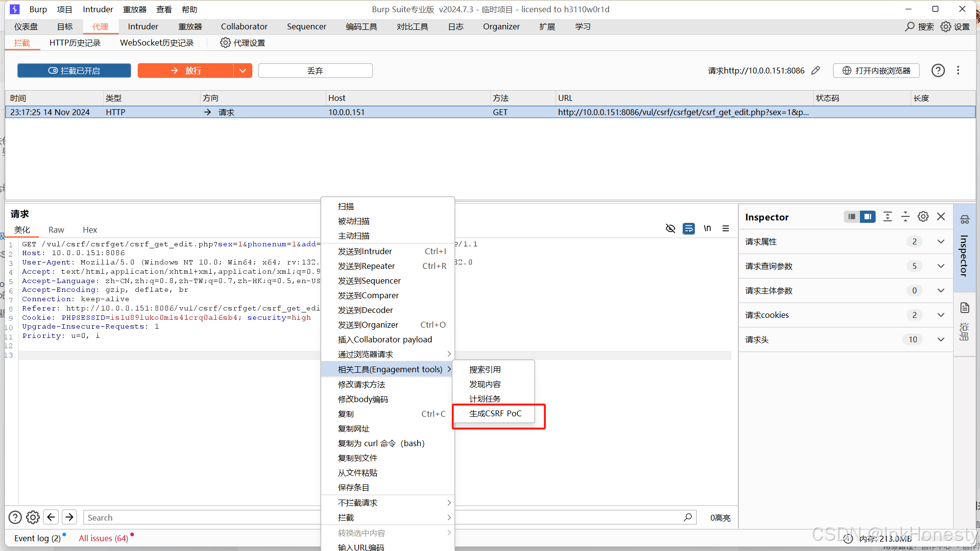
Task: Close the Inspector panel with the X icon
Action: [x=941, y=216]
